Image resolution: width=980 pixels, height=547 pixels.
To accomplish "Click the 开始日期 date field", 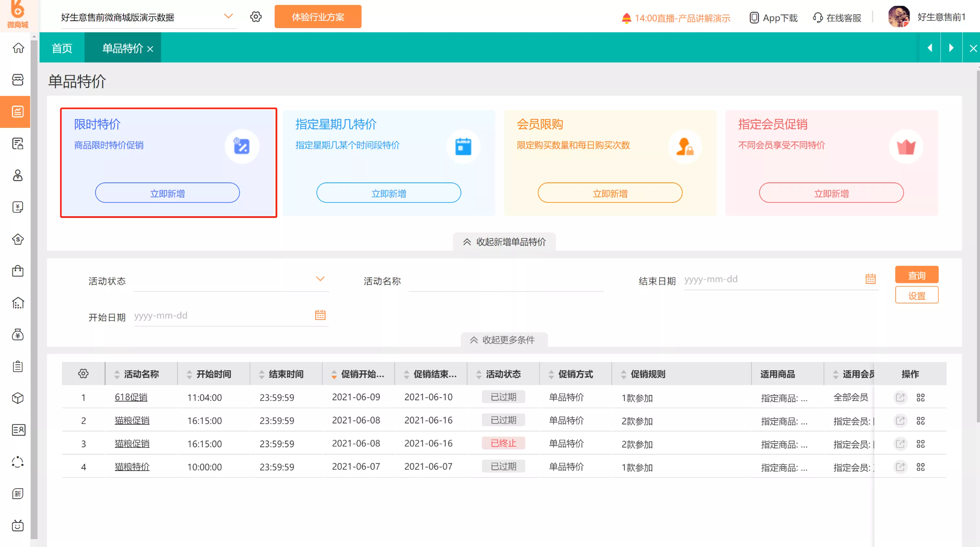I will 231,315.
